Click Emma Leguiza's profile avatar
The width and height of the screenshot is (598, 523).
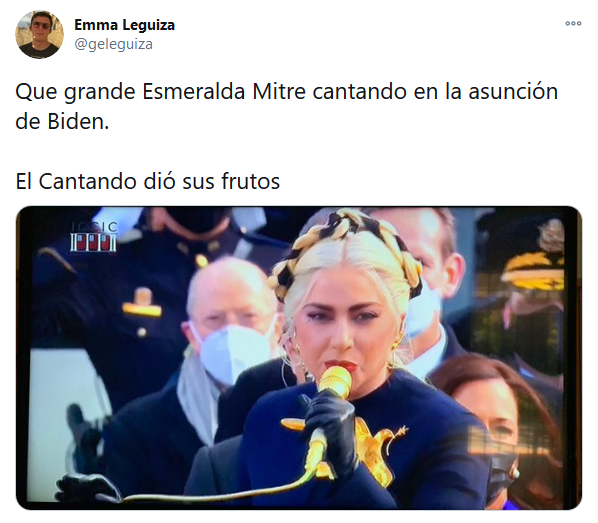pyautogui.click(x=39, y=34)
